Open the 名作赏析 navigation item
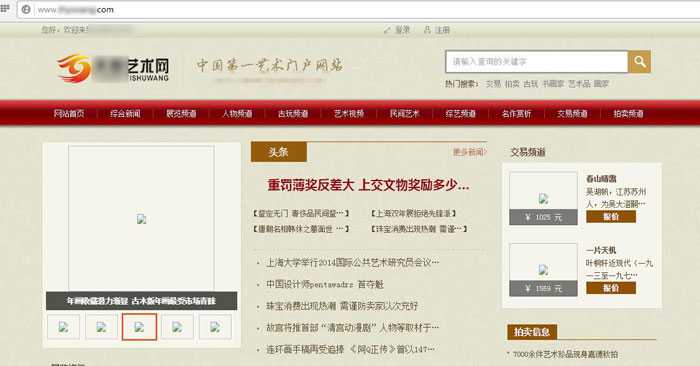 coord(516,113)
